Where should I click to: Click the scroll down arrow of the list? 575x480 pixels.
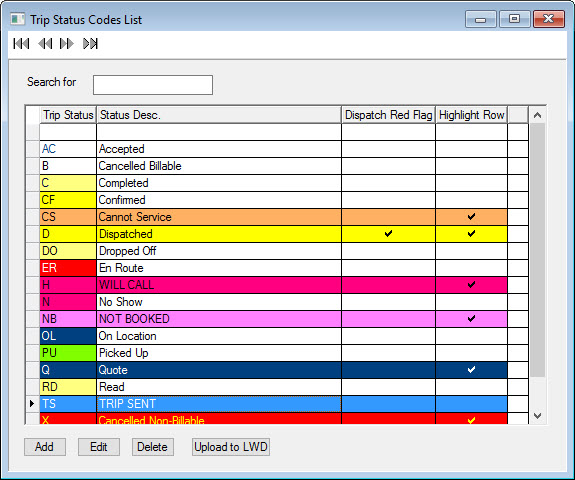coord(538,416)
